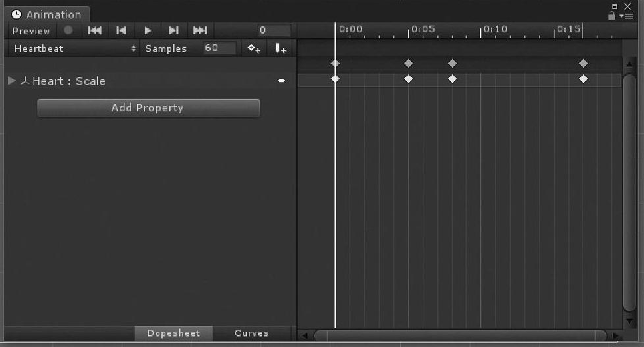The width and height of the screenshot is (644, 347).
Task: Click the horizontal scrollbar right arrow
Action: click(615, 336)
